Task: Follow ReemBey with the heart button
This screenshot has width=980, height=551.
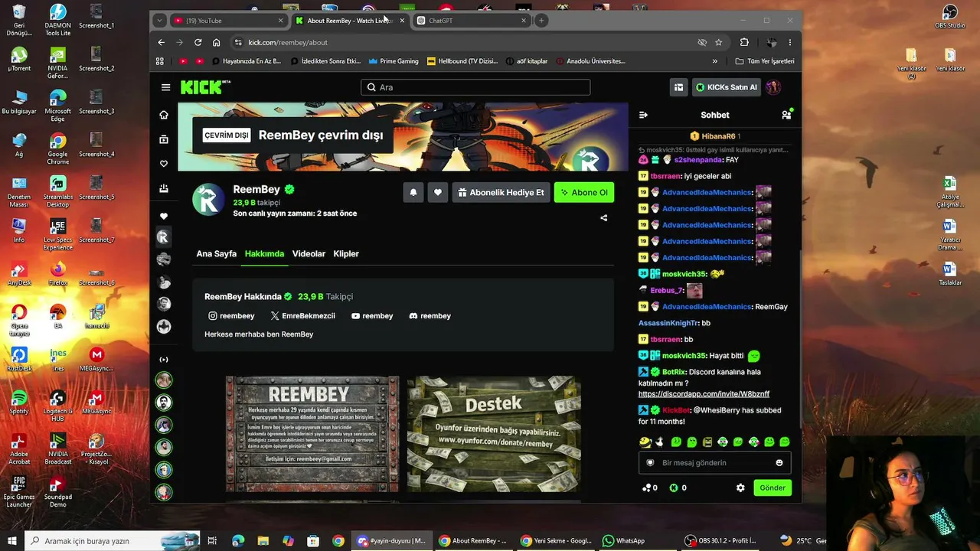Action: [438, 192]
